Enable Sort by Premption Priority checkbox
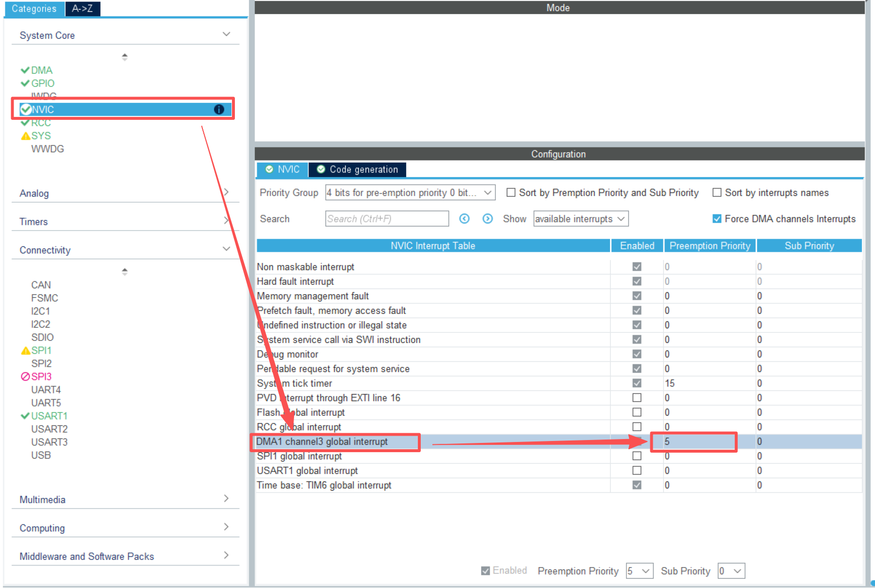The width and height of the screenshot is (875, 588). (511, 193)
